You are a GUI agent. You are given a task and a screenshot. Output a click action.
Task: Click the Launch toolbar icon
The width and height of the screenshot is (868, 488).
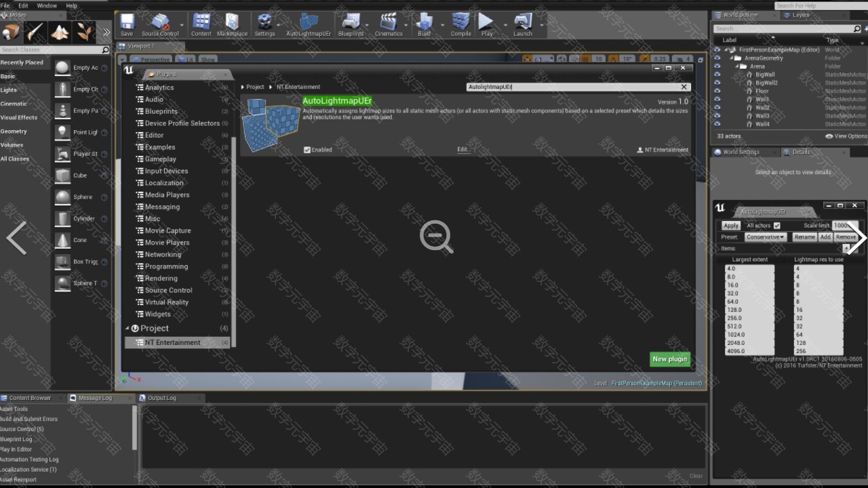pyautogui.click(x=523, y=23)
